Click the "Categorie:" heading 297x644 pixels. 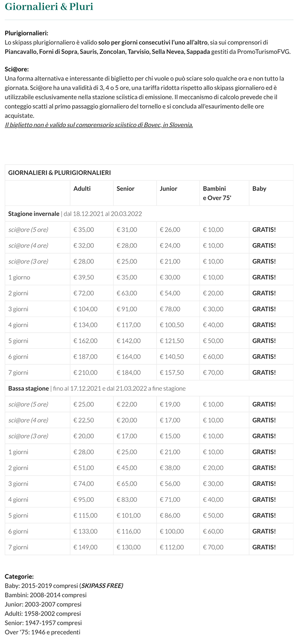(x=19, y=577)
